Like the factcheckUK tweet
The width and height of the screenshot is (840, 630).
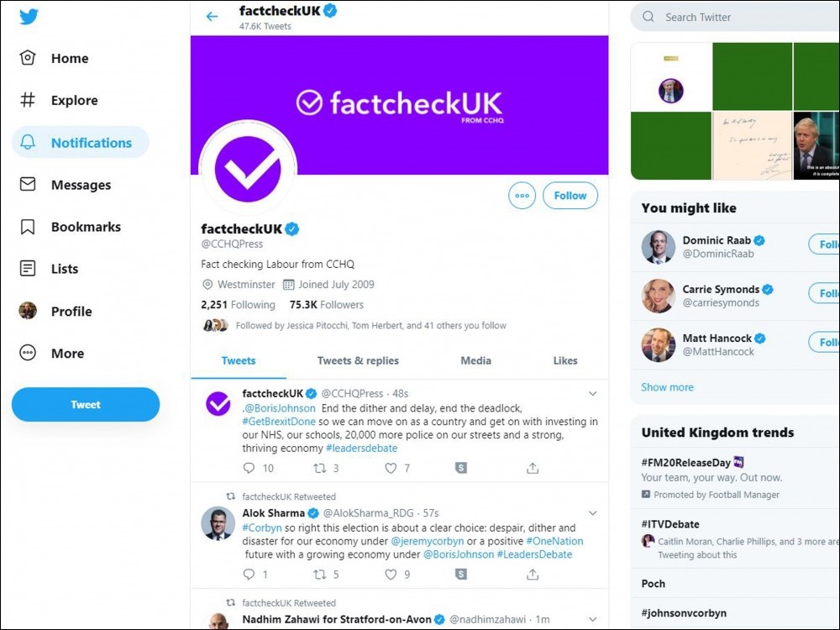tap(391, 468)
